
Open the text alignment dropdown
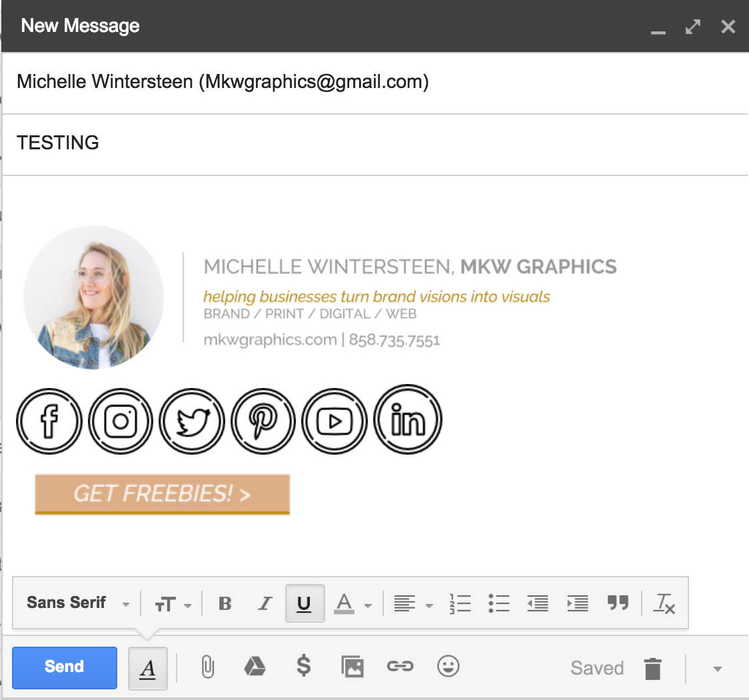[x=413, y=604]
